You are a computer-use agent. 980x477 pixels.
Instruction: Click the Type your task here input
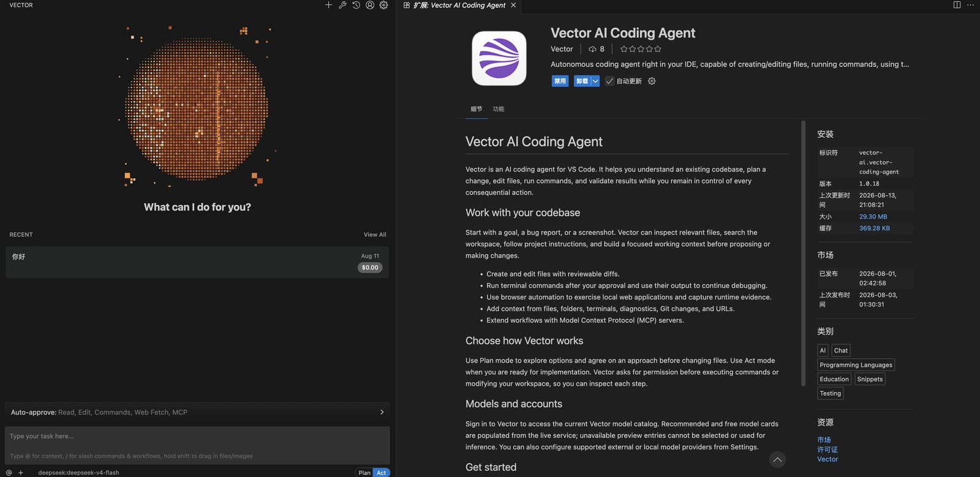197,445
